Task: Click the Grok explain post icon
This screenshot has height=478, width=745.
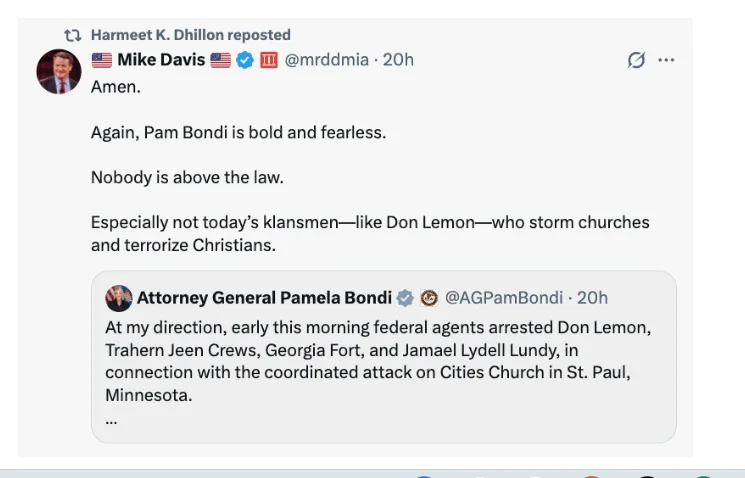Action: point(636,60)
